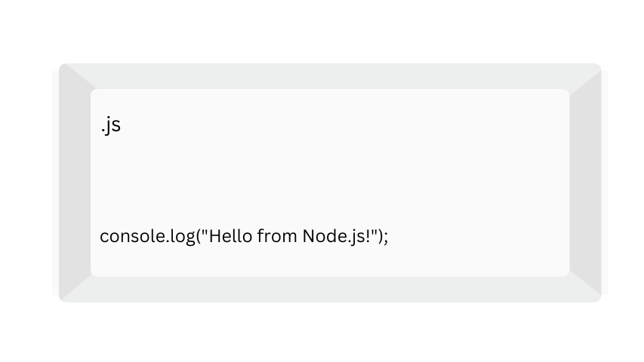Click the left beveled edge of the panel
Viewport: 644px width, 362px height.
[x=75, y=183]
